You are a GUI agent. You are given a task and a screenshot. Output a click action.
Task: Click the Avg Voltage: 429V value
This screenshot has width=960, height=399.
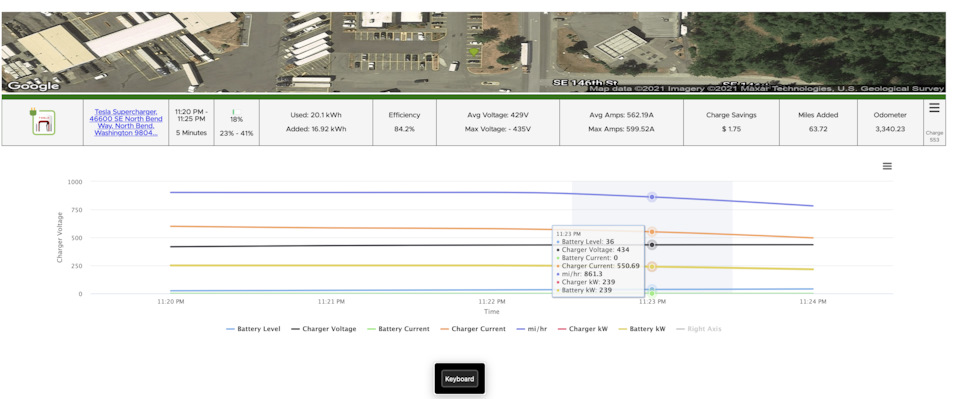pos(498,114)
